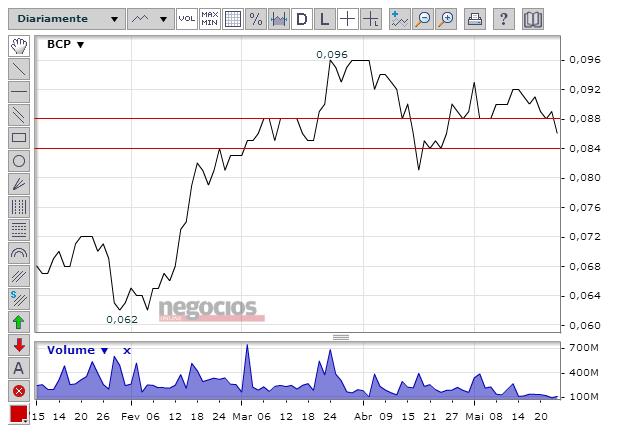Toggle the percent scale button
This screenshot has width=640, height=433.
[x=256, y=19]
